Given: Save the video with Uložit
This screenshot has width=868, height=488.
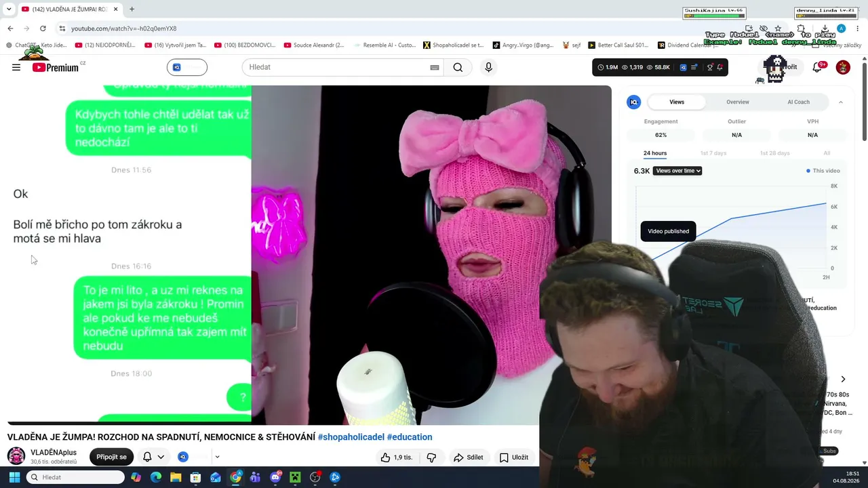Looking at the screenshot, I should coord(514,457).
